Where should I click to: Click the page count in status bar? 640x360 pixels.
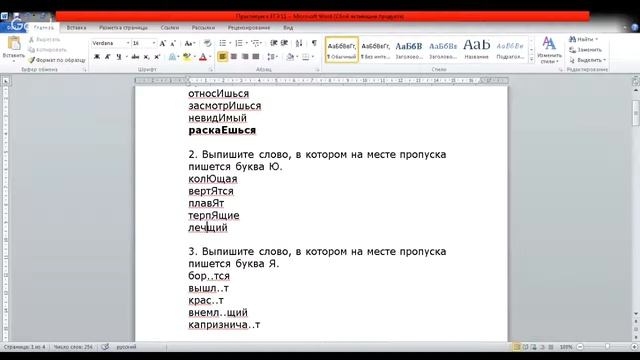coord(24,347)
